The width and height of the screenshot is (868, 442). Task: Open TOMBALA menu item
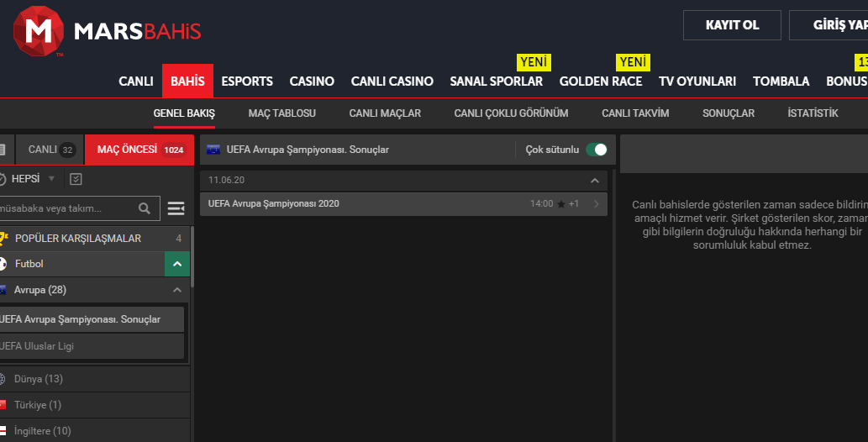781,82
